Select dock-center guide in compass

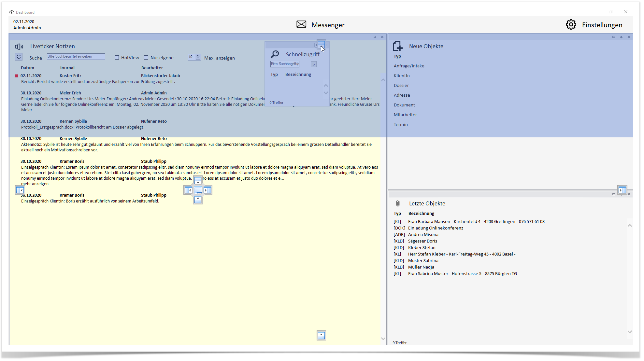[x=198, y=190]
